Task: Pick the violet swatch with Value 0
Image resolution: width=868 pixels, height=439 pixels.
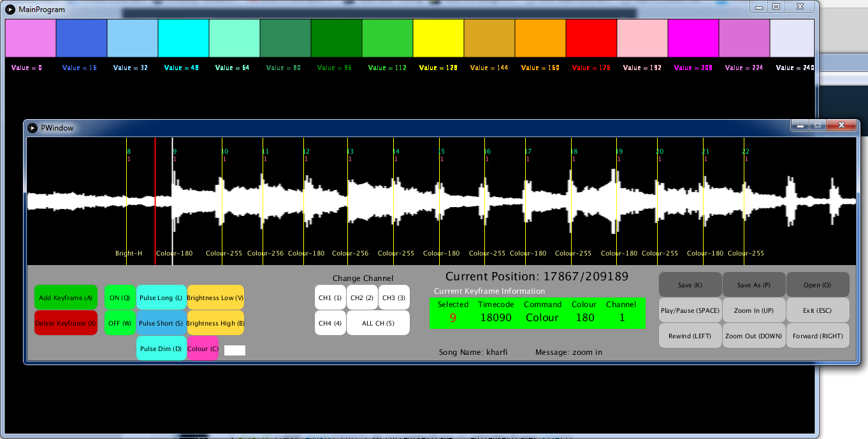Action: pyautogui.click(x=31, y=38)
